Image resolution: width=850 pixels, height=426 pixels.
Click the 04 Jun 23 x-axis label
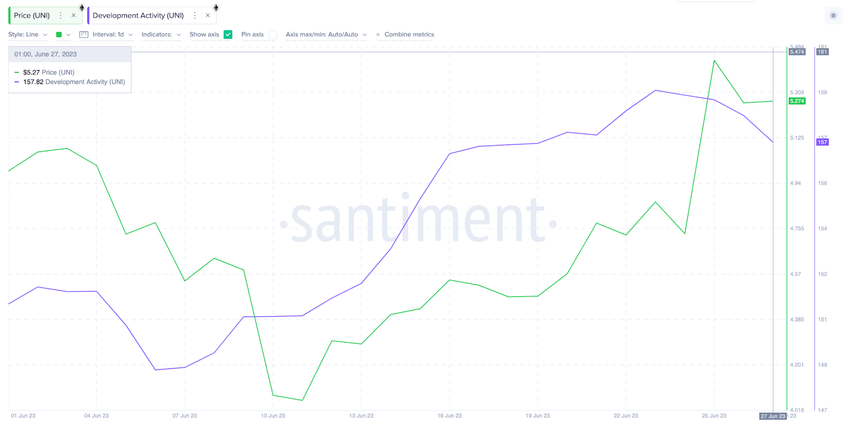pyautogui.click(x=96, y=416)
